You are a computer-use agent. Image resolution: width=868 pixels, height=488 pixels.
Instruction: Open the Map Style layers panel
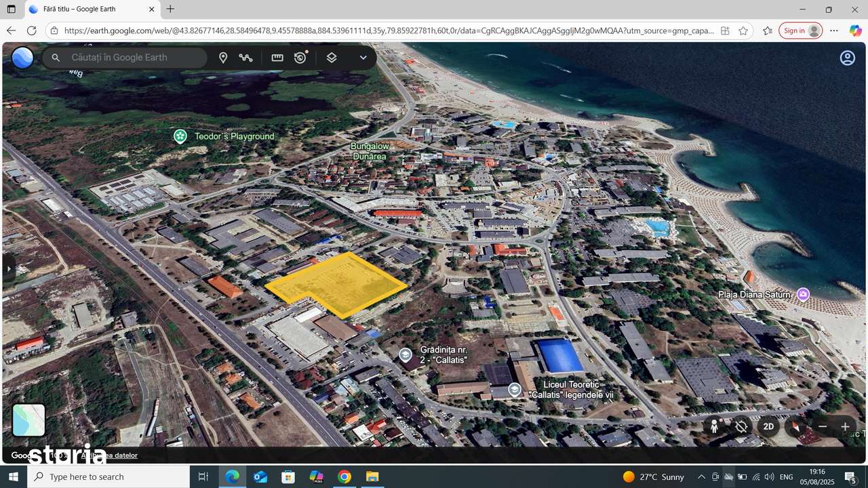pos(332,58)
